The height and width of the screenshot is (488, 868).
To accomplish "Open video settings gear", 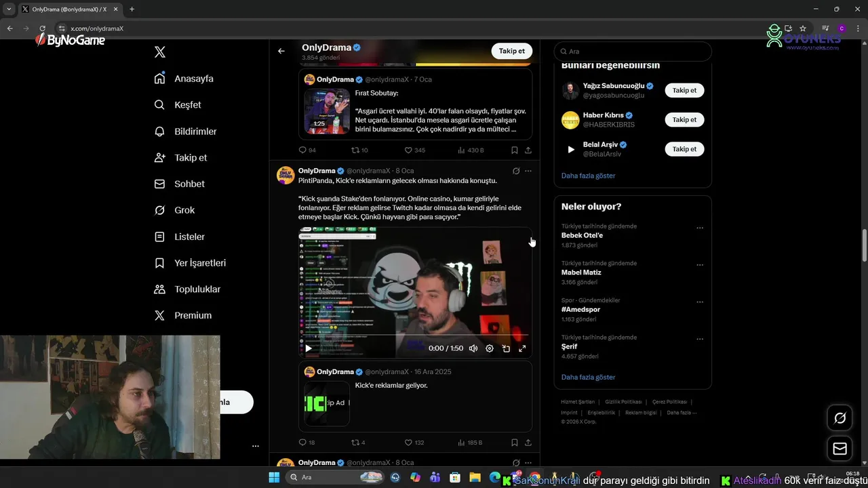I will [x=490, y=348].
